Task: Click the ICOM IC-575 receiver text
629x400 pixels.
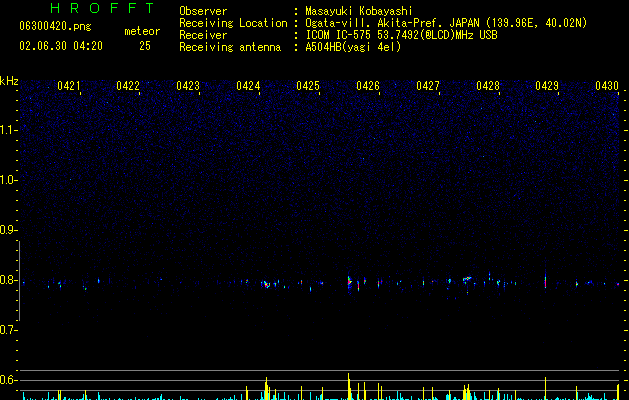Action: click(401, 35)
